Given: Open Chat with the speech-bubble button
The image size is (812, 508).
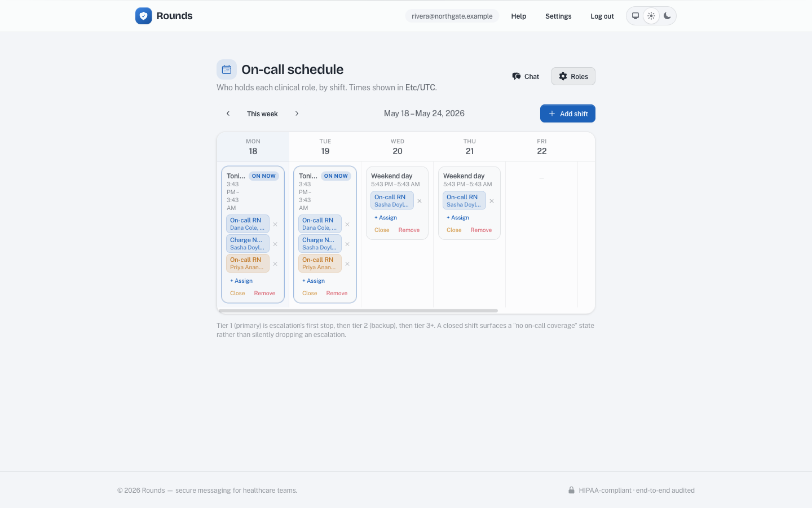Looking at the screenshot, I should click(526, 76).
